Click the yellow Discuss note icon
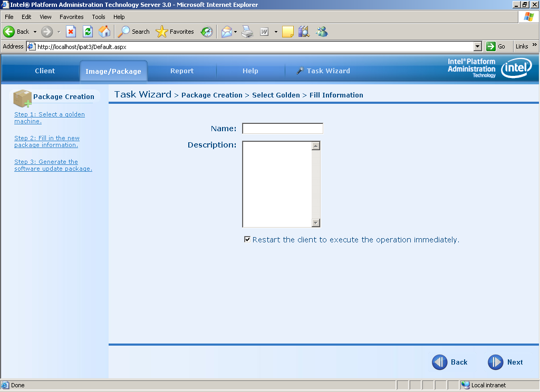The image size is (540, 392). [287, 32]
